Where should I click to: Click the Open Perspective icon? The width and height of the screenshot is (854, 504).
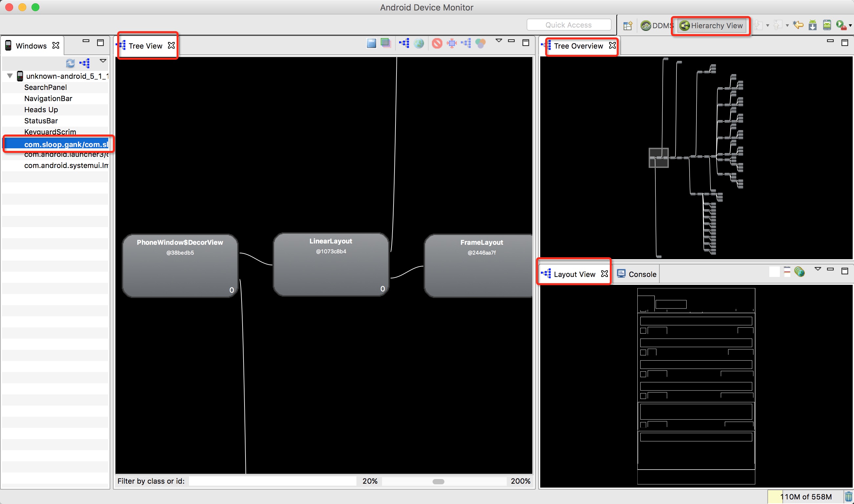click(x=628, y=26)
